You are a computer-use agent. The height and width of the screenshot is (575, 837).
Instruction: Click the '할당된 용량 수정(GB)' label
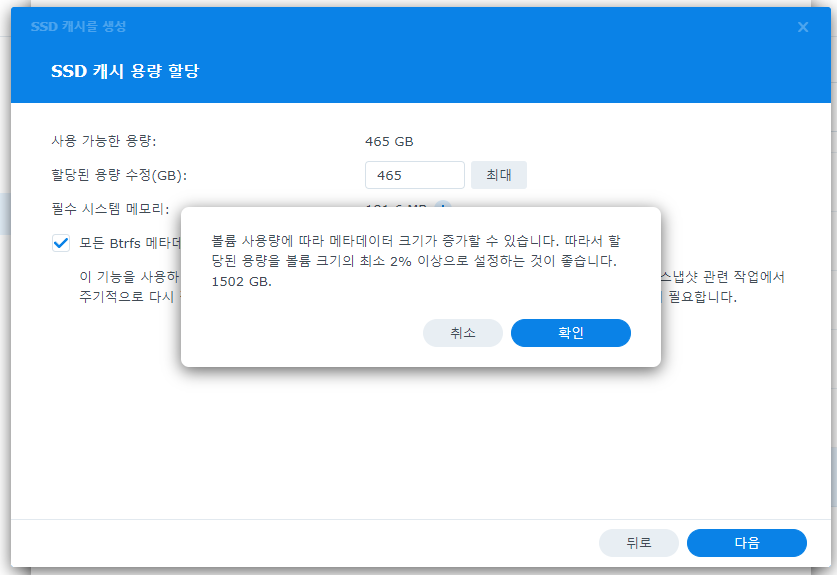[119, 175]
